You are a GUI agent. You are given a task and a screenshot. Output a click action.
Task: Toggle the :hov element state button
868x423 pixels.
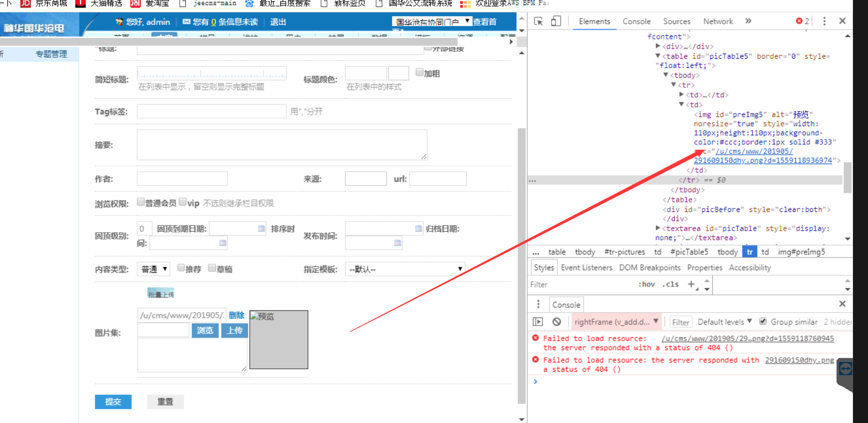pyautogui.click(x=646, y=284)
